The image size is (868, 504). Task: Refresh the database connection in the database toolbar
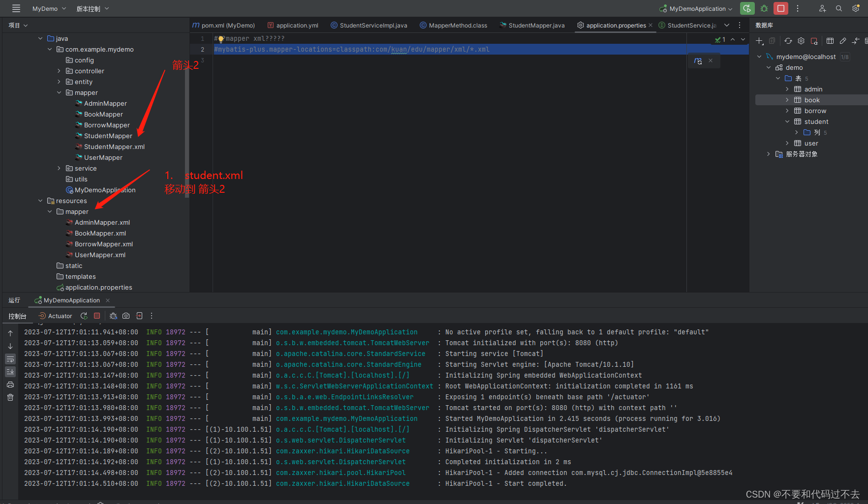point(789,41)
